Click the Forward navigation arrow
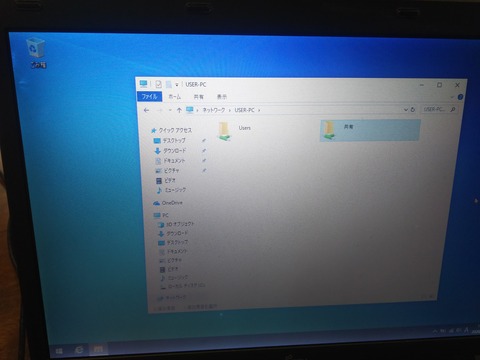 (160, 110)
